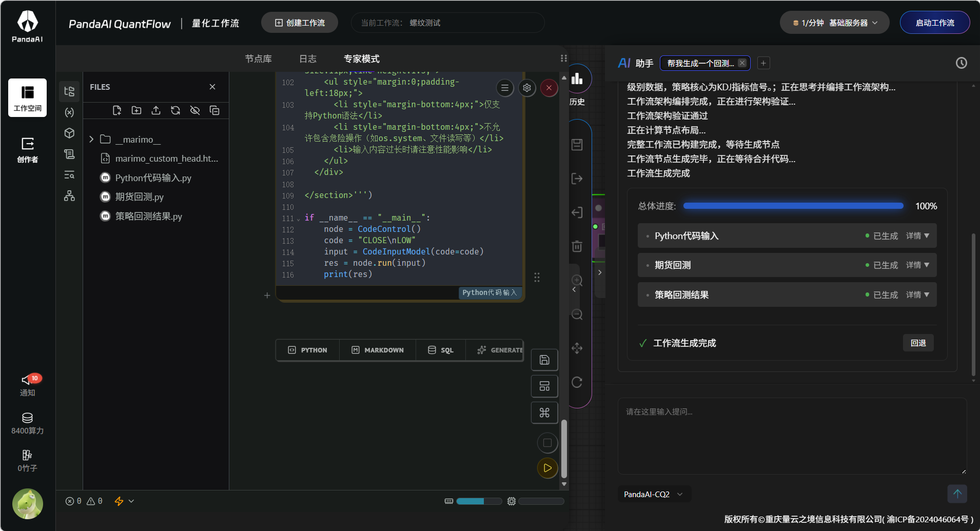Open the lightning bolt options dropdown
The width and height of the screenshot is (980, 531).
click(x=124, y=501)
